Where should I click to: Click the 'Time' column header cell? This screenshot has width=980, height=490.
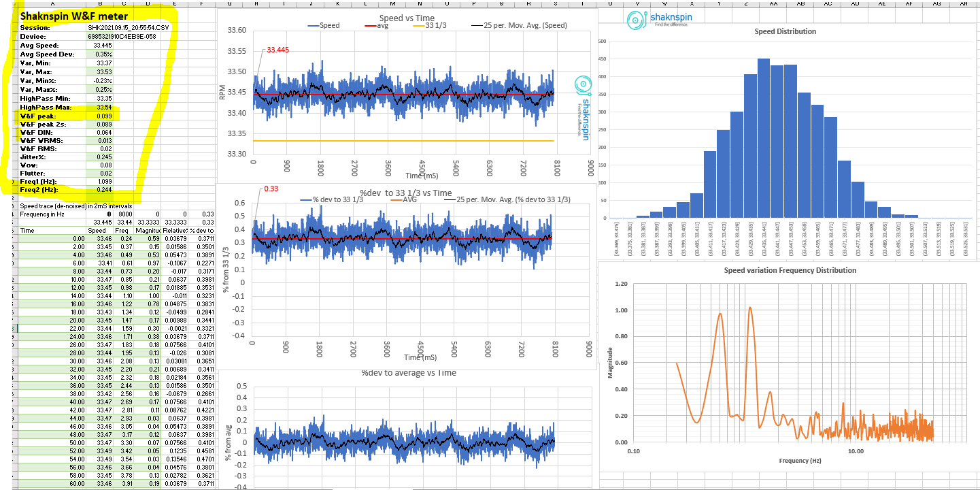(x=52, y=230)
